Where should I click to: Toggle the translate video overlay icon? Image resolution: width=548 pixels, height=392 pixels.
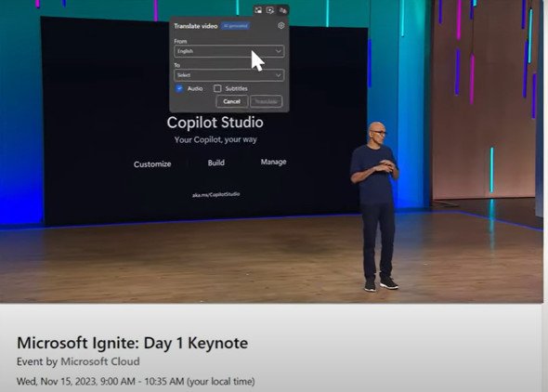(x=282, y=10)
